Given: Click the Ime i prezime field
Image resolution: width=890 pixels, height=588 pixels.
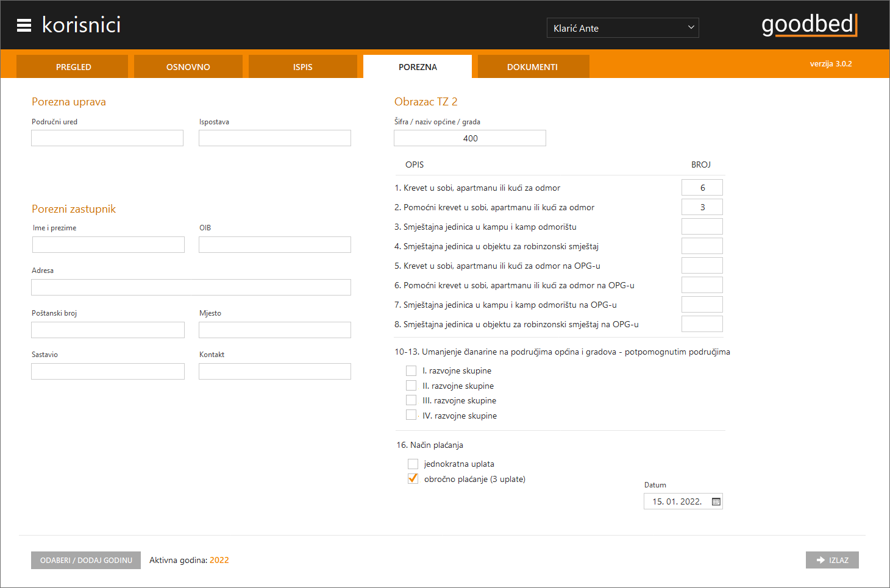Looking at the screenshot, I should pos(109,244).
